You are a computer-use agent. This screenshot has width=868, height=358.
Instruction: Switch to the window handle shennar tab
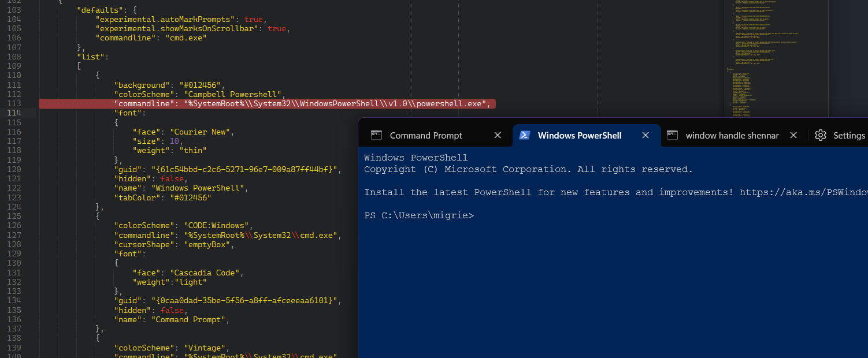pyautogui.click(x=731, y=135)
